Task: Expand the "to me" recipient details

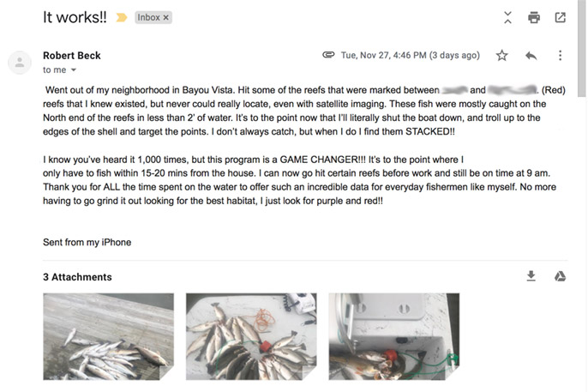Action: [x=73, y=70]
